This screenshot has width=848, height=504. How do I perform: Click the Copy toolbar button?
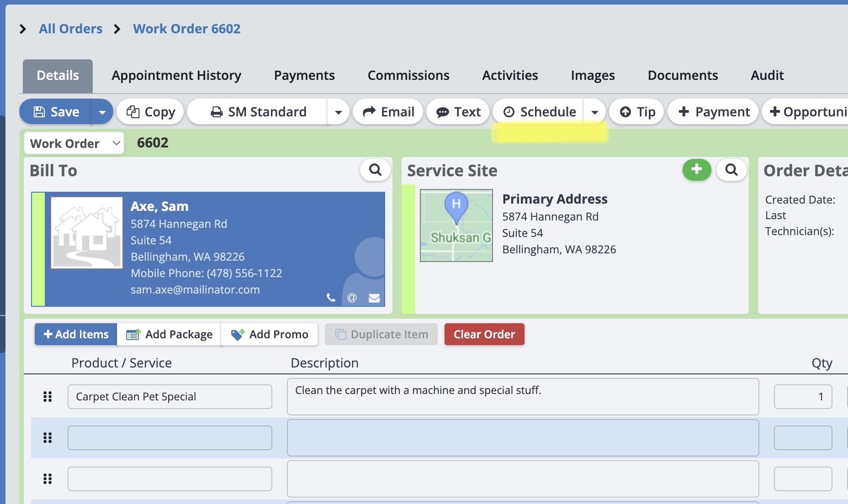point(150,112)
